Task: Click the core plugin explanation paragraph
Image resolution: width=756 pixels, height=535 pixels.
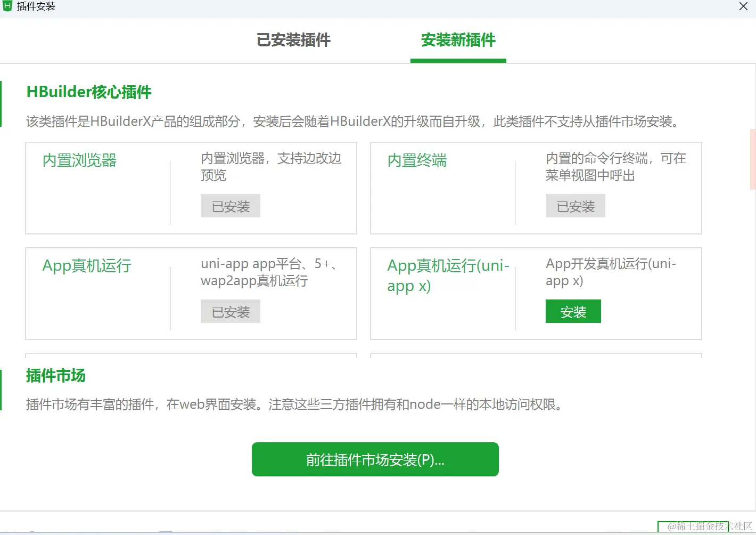Action: click(354, 121)
